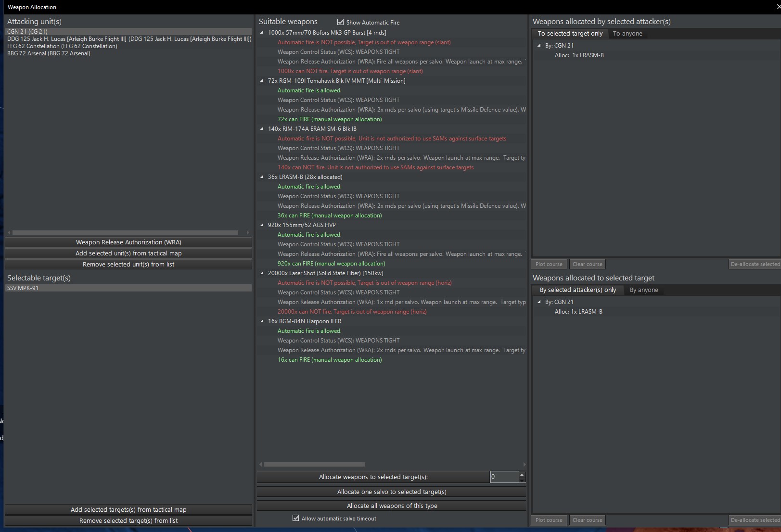Click Add selected targets(s) from tactical map
Screen dimensions: 781x532
[x=128, y=510]
